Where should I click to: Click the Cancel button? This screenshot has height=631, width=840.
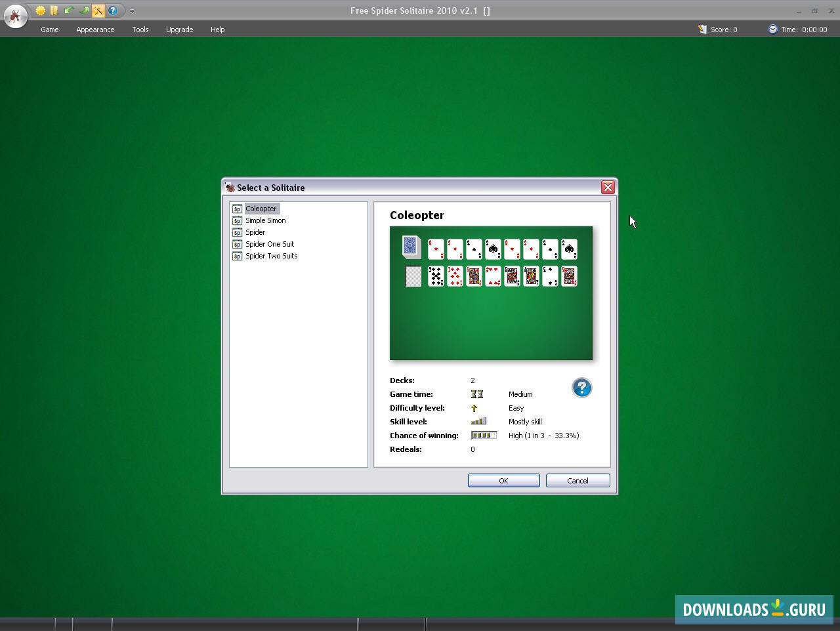[577, 480]
